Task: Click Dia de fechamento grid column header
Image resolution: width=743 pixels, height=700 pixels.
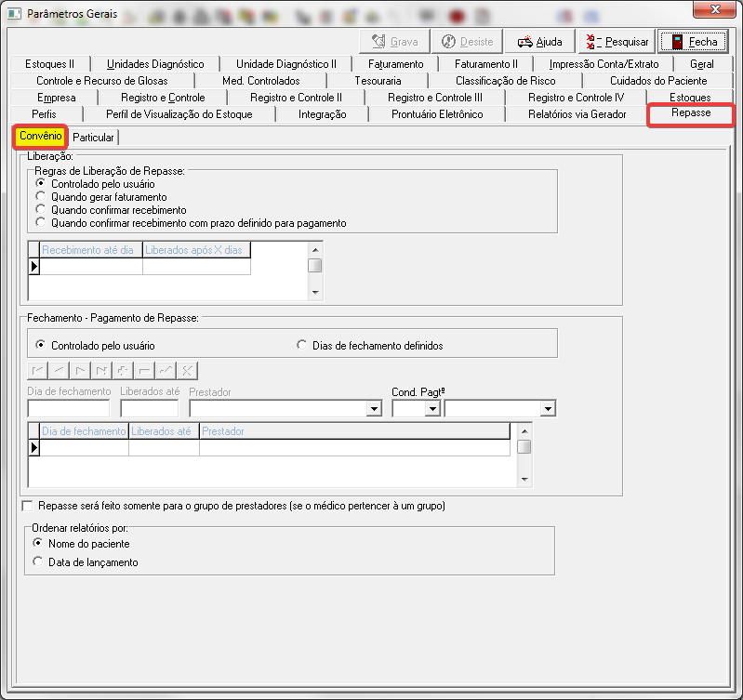Action: coord(84,431)
